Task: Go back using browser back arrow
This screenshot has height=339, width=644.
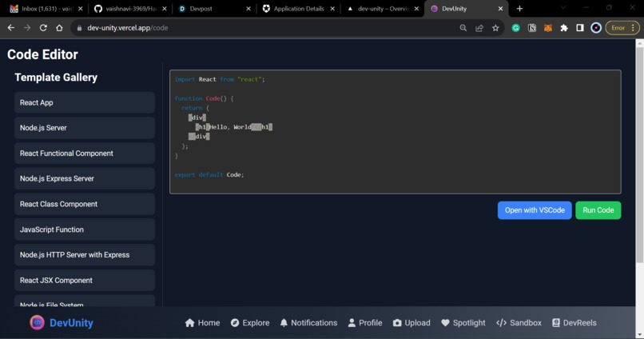Action: (11, 28)
